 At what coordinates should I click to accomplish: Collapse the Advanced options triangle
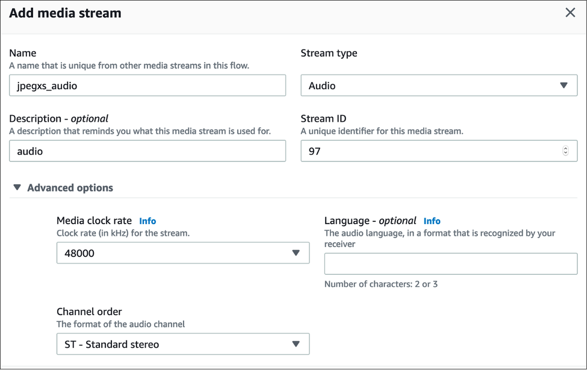pyautogui.click(x=17, y=187)
